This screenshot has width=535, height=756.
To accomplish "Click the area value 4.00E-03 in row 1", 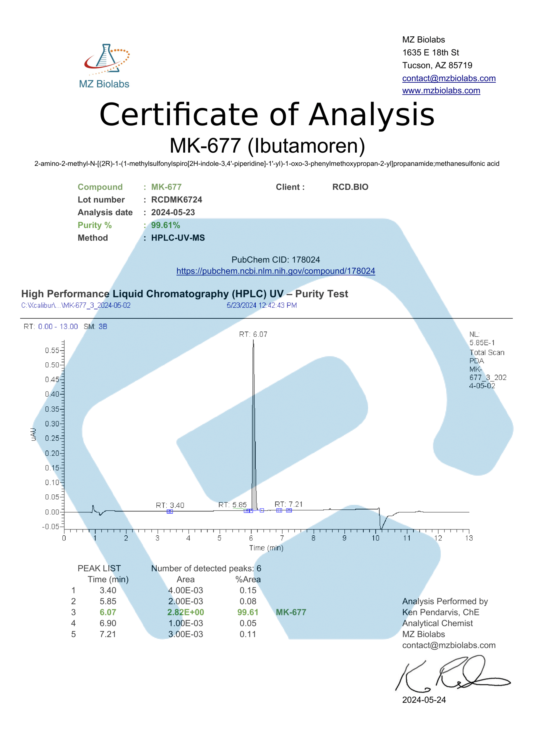I will point(186,590).
